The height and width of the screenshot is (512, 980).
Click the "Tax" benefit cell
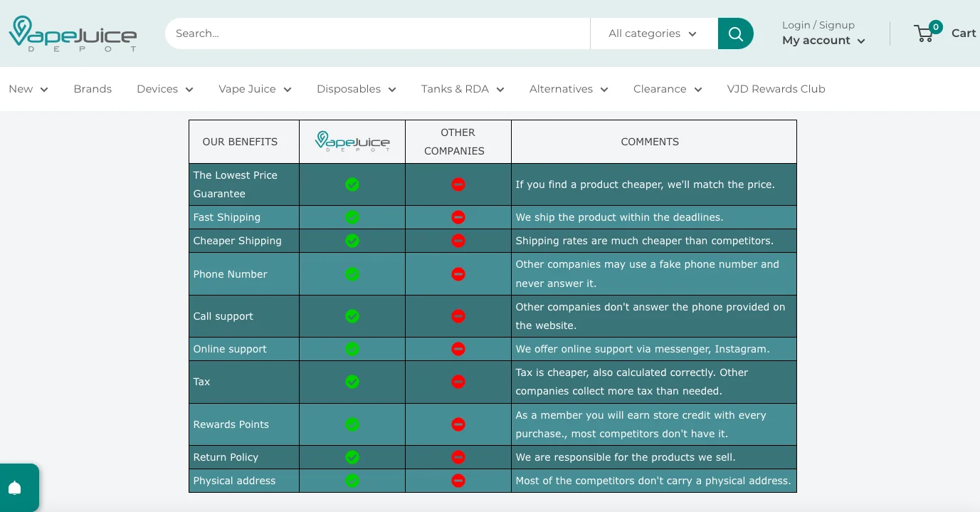point(244,382)
